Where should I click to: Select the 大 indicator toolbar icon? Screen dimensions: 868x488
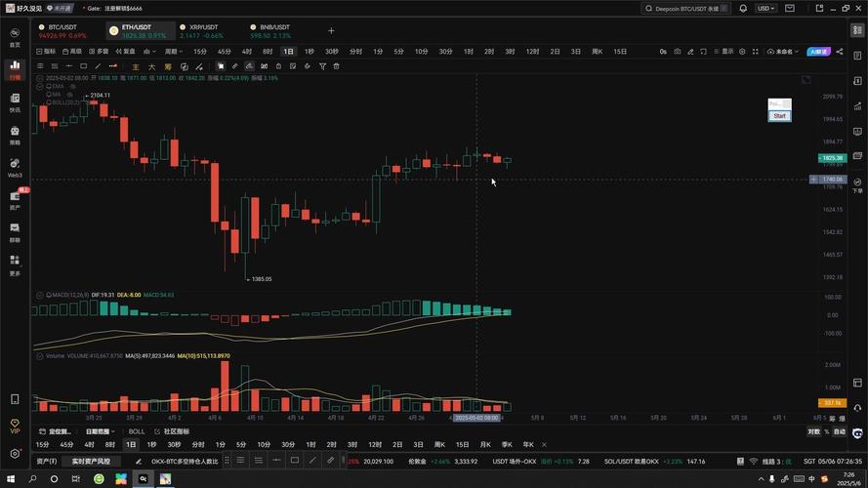point(151,67)
